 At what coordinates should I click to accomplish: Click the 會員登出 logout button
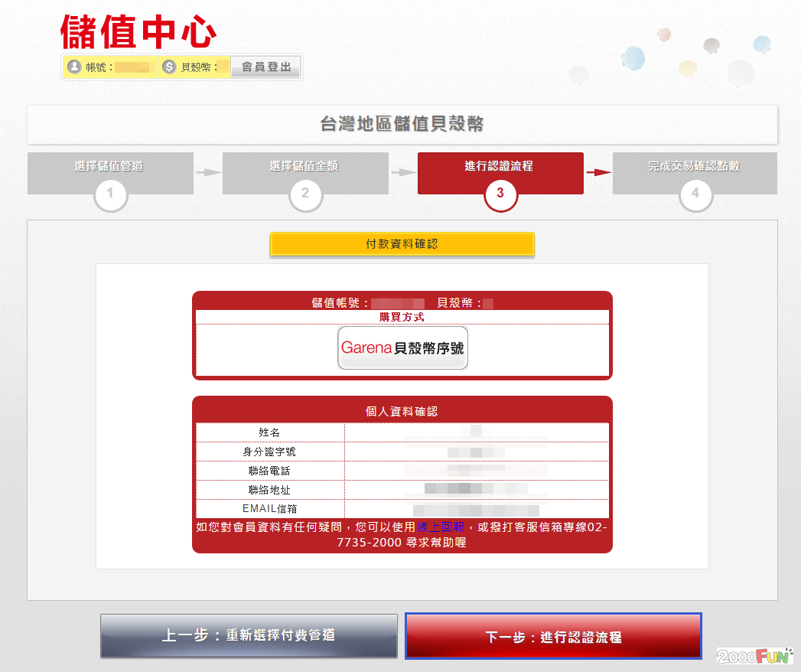(265, 67)
